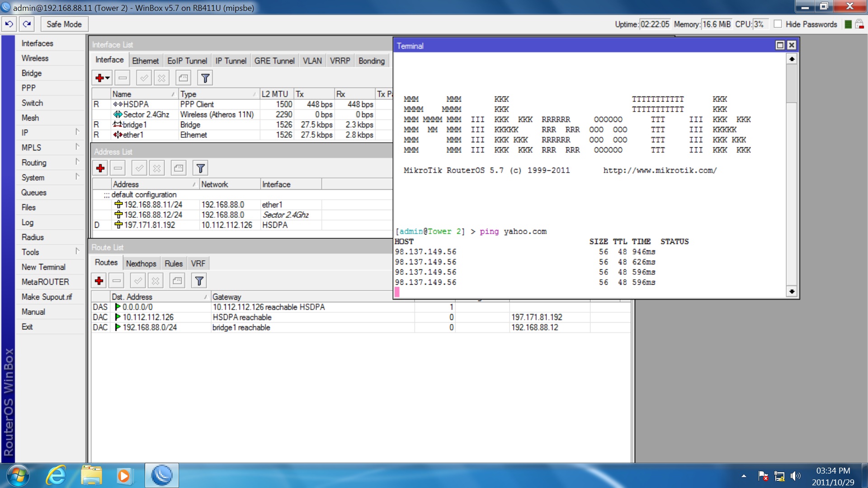868x488 pixels.
Task: Click the redo arrow icon in toolbar
Action: [x=27, y=24]
